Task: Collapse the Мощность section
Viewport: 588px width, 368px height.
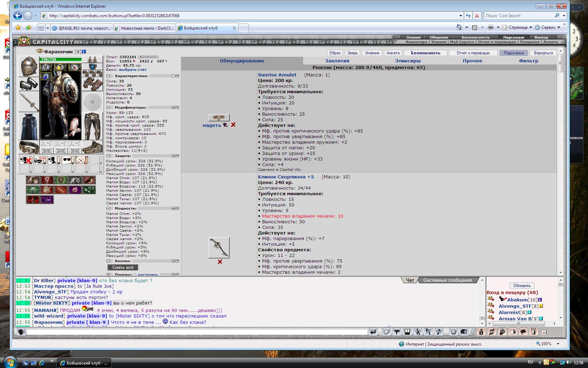Action: click(108, 209)
